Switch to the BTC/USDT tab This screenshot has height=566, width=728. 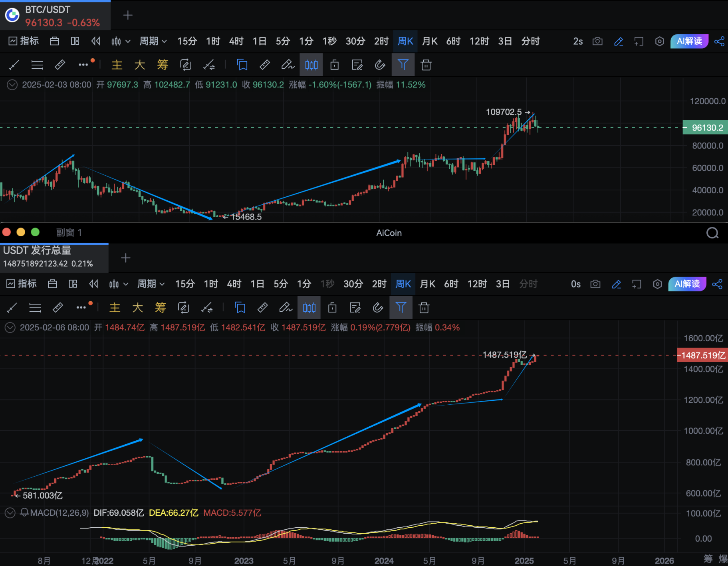tap(55, 15)
